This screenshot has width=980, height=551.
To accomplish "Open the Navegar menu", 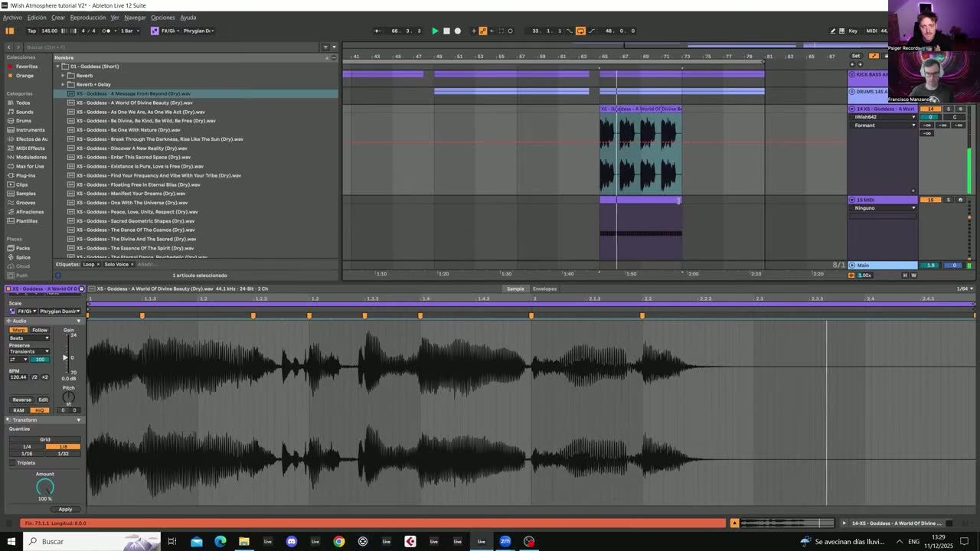I will coord(135,17).
